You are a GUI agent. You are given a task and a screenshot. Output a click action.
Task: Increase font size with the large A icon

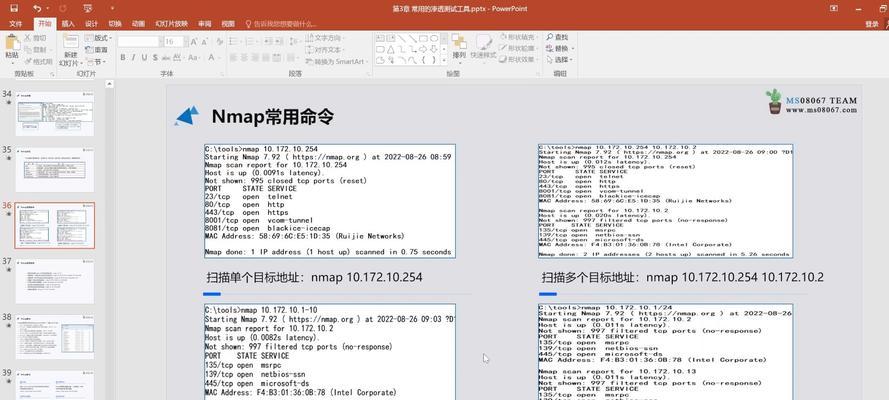(194, 41)
